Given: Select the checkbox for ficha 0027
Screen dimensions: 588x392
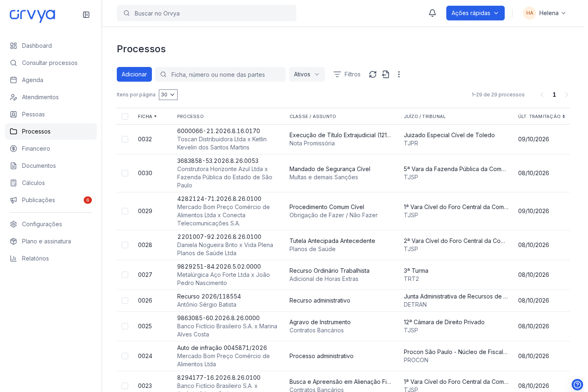Looking at the screenshot, I should point(125,275).
